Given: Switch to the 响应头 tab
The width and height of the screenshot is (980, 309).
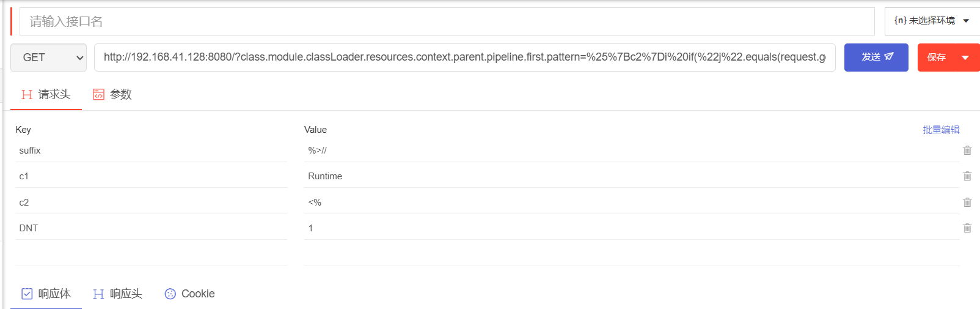Looking at the screenshot, I should coord(118,294).
